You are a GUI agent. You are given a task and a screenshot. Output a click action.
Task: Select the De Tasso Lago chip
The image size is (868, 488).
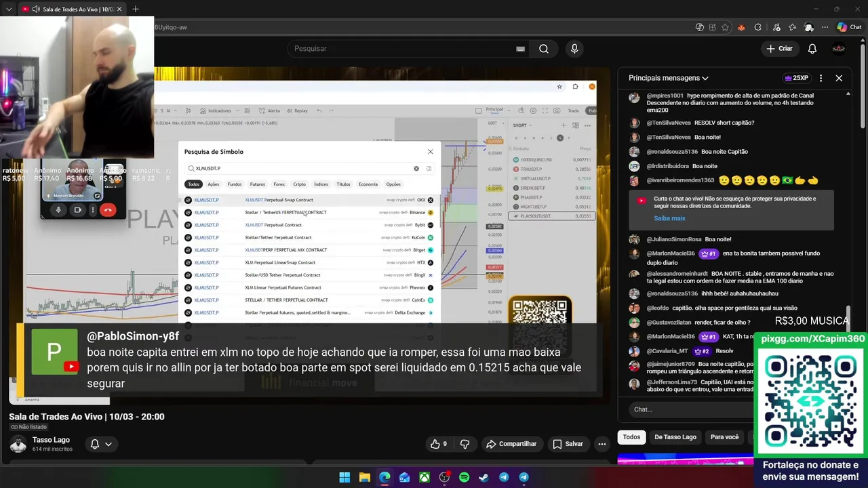coord(675,437)
